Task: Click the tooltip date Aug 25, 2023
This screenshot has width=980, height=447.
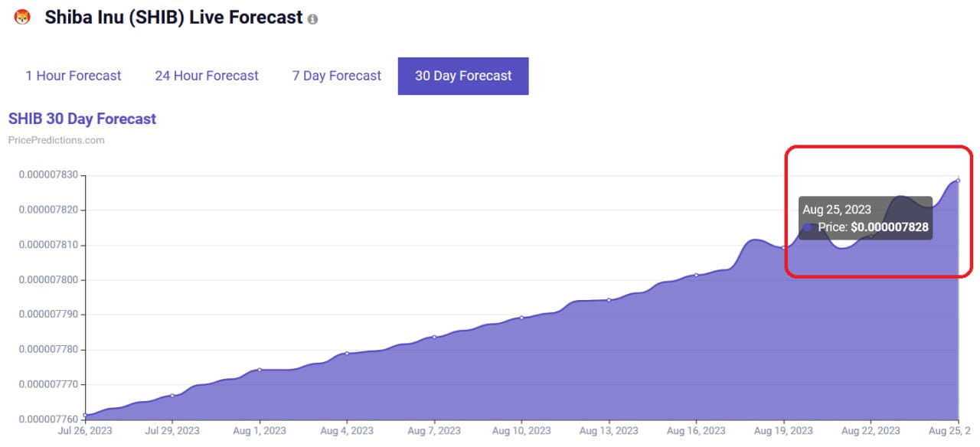Action: [x=837, y=209]
